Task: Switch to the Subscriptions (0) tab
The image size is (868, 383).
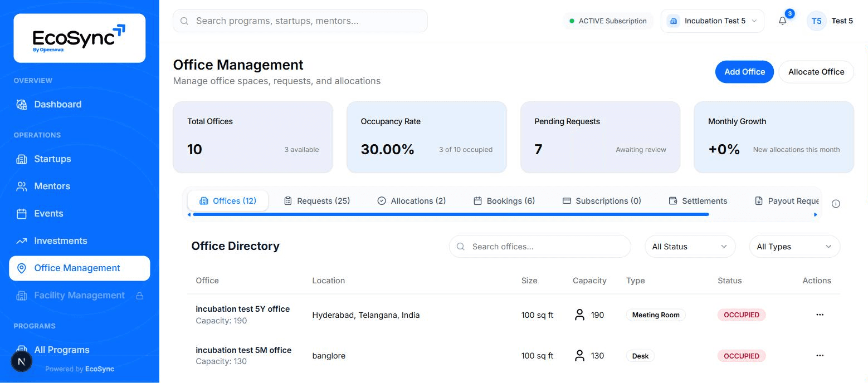Action: pos(602,201)
